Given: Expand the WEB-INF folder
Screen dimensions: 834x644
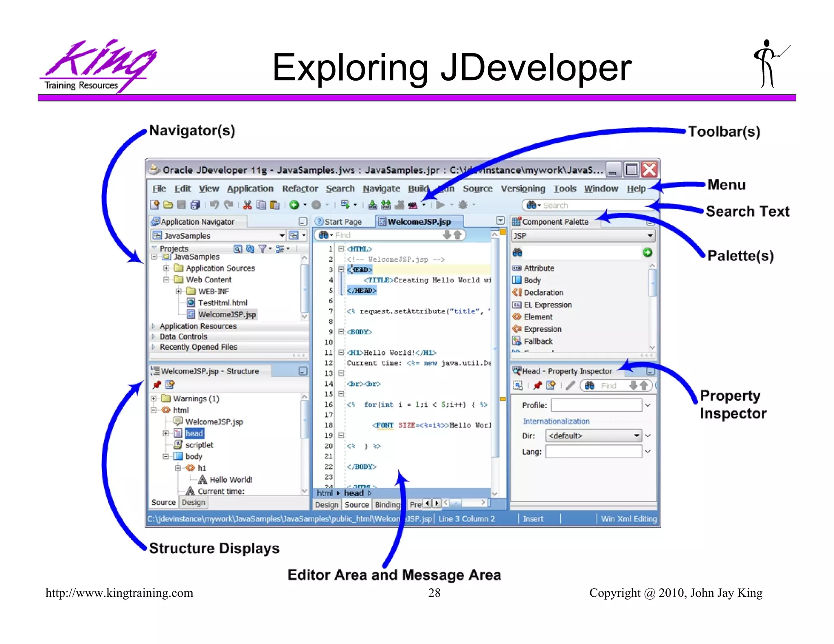Looking at the screenshot, I should pyautogui.click(x=178, y=291).
